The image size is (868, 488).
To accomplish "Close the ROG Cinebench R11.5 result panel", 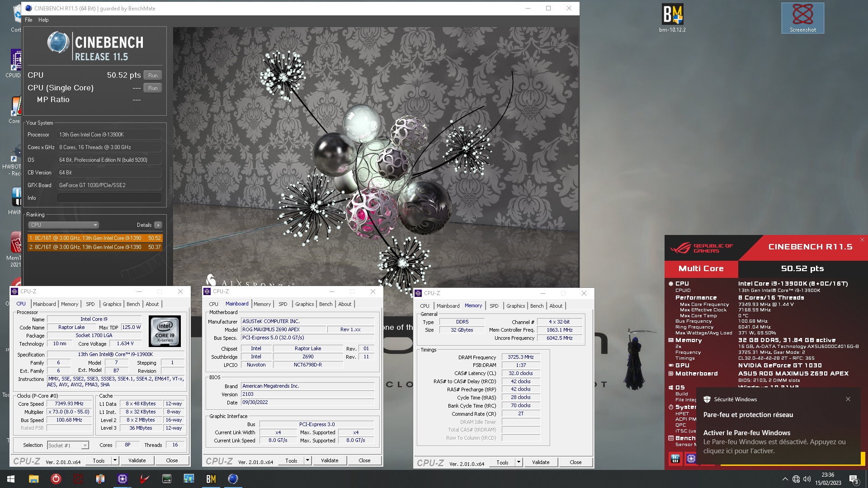I will pyautogui.click(x=862, y=240).
